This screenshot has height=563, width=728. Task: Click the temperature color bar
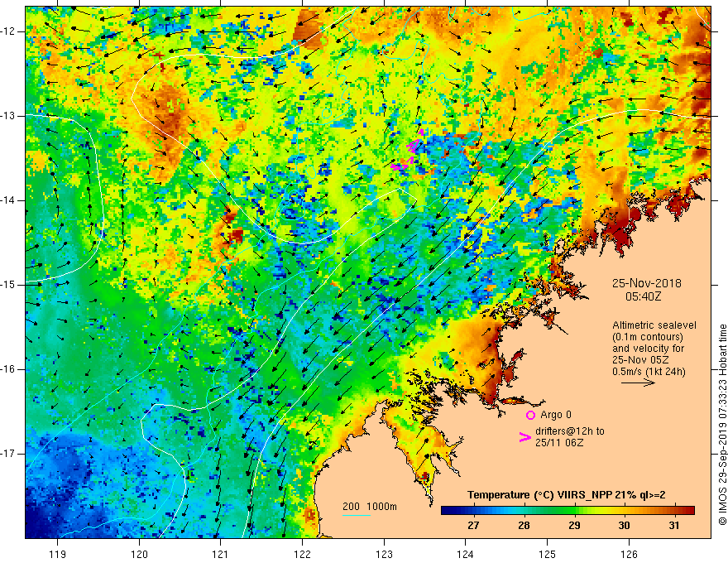[568, 511]
